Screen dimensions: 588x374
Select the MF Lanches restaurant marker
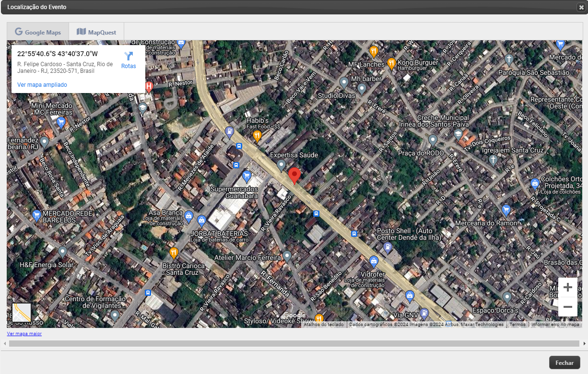coord(374,51)
